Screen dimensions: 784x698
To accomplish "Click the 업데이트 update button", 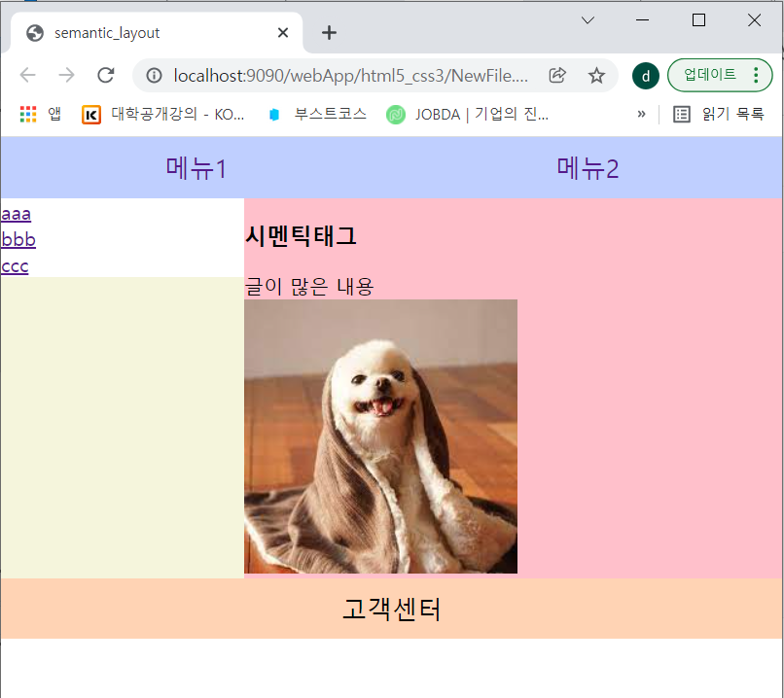I will (x=710, y=75).
